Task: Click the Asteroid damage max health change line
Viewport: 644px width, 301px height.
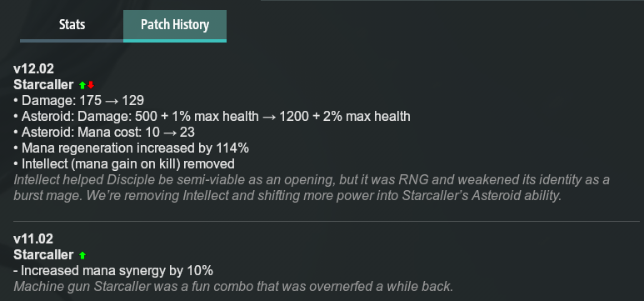Action: coord(212,117)
